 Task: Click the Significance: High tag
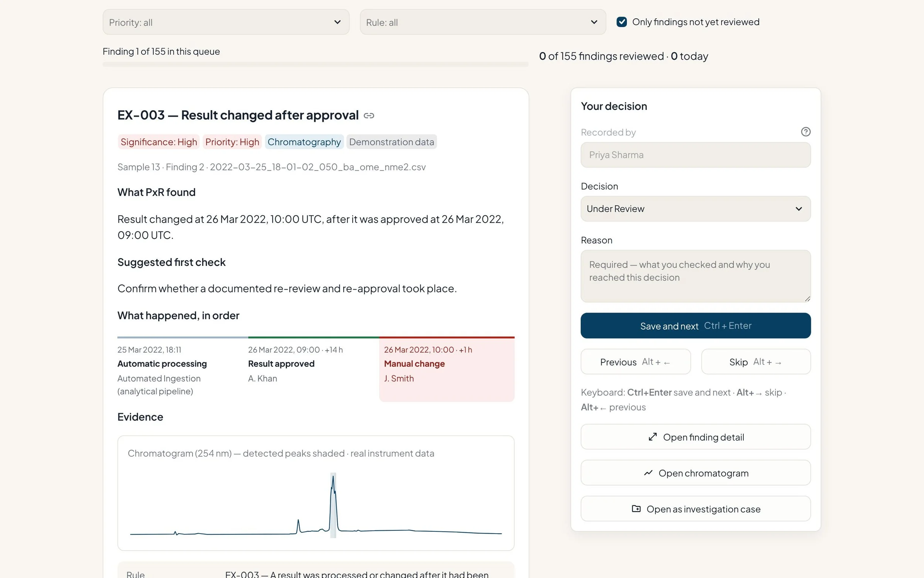[x=159, y=142]
